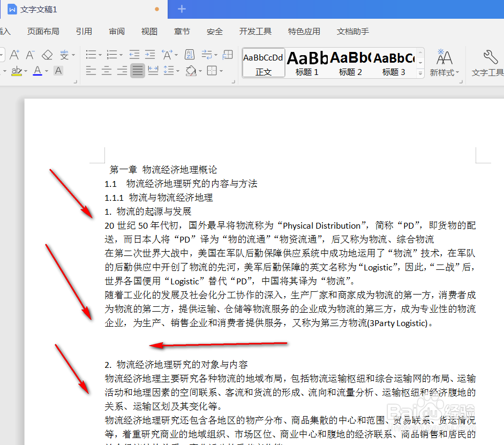
Task: Decrease font size with A- icon
Action: pos(30,55)
